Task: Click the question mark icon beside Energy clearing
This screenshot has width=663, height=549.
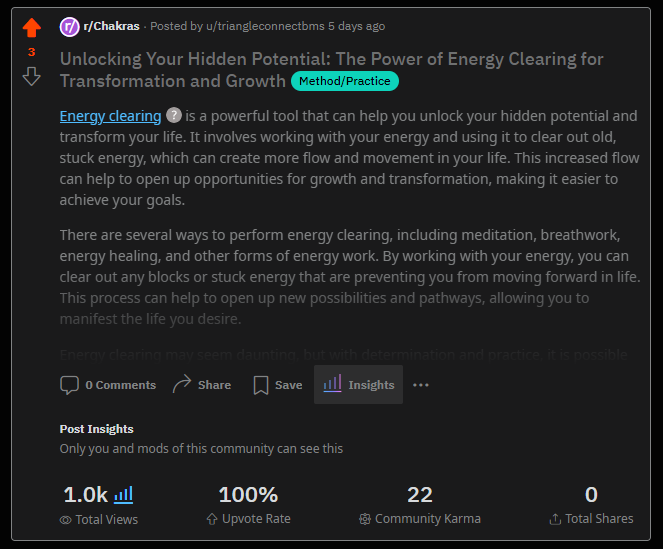Action: click(174, 116)
